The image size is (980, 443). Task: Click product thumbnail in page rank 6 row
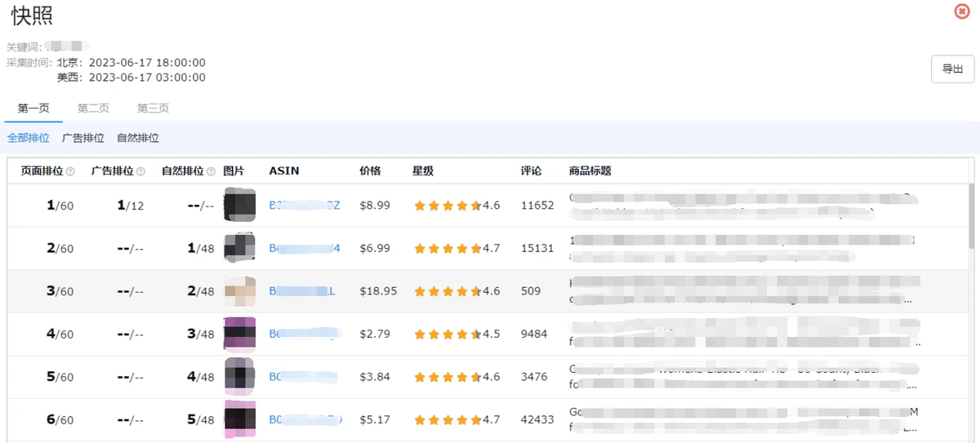(x=239, y=419)
